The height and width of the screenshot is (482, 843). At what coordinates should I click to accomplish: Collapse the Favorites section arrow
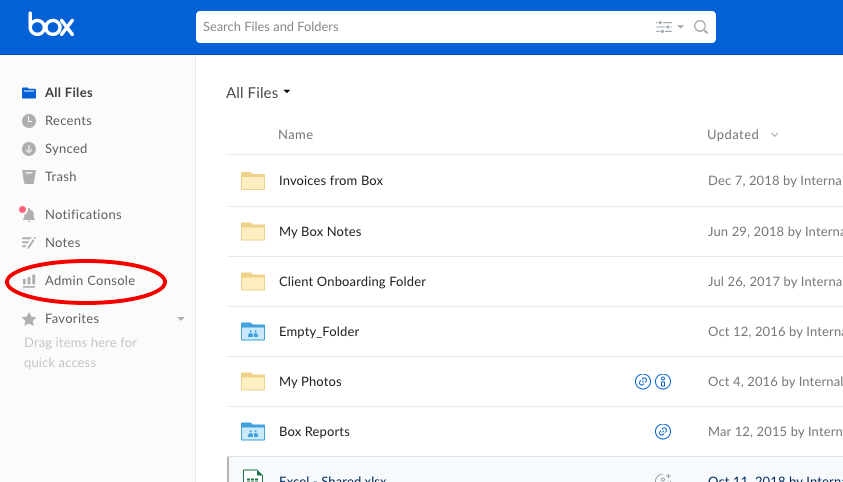(x=181, y=319)
